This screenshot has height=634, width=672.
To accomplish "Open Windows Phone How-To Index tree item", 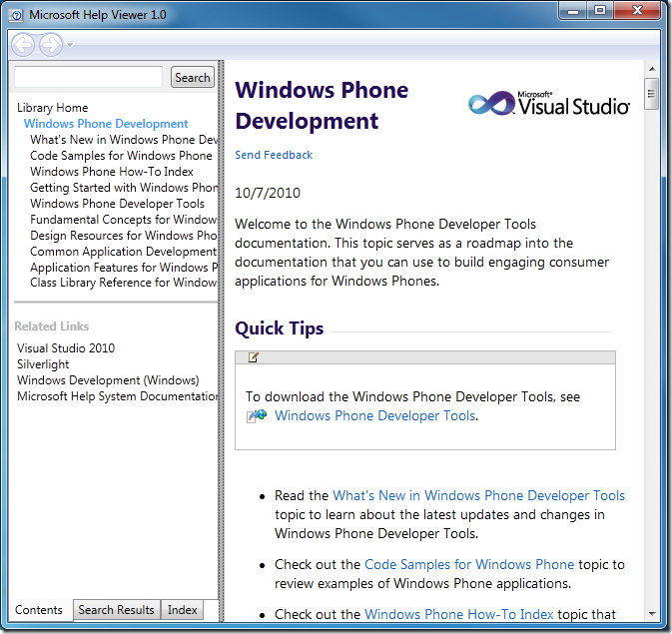I will [112, 172].
